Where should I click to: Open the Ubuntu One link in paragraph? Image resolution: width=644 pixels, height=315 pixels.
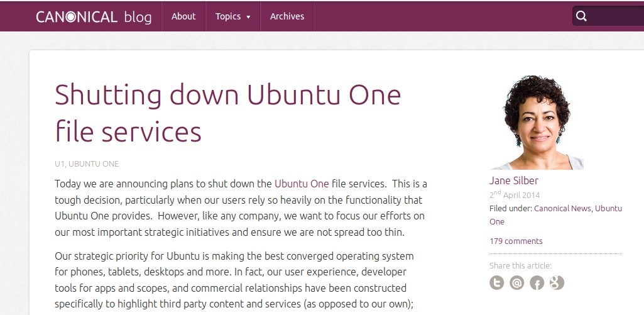coord(302,184)
